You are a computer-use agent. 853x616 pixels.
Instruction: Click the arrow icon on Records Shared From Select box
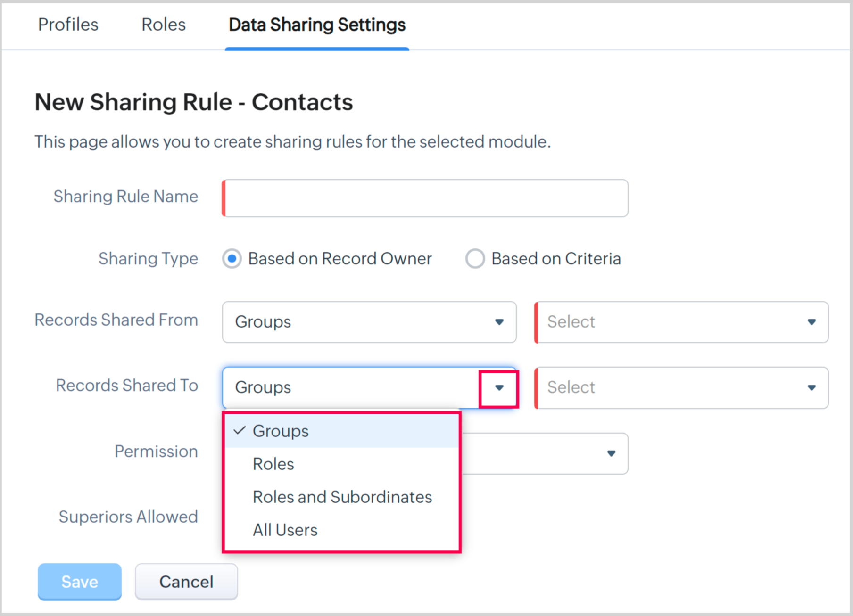click(x=811, y=322)
